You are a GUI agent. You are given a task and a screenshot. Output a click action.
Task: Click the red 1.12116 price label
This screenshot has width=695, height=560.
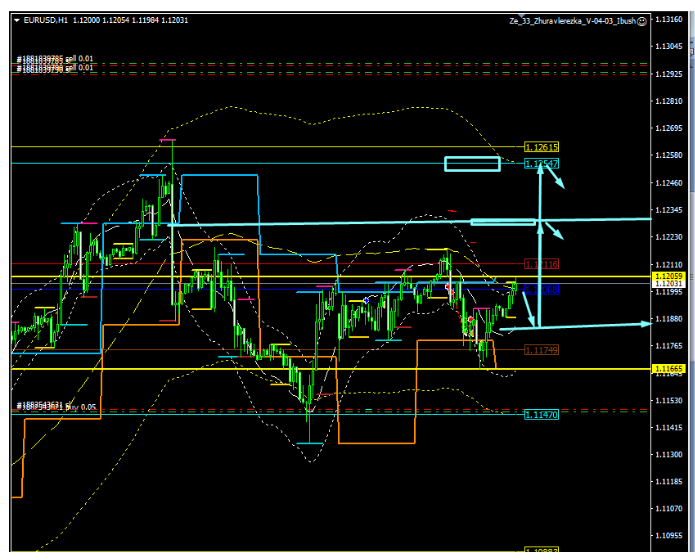click(x=541, y=264)
